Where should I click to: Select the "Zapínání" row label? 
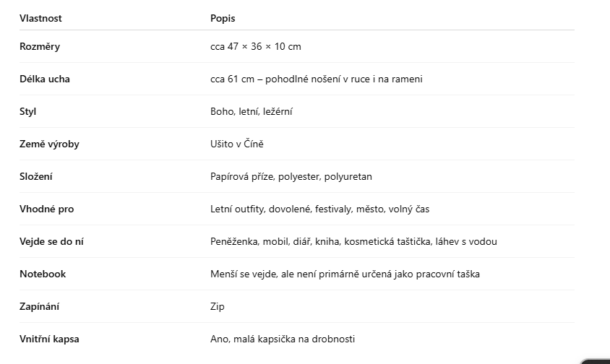click(x=40, y=306)
